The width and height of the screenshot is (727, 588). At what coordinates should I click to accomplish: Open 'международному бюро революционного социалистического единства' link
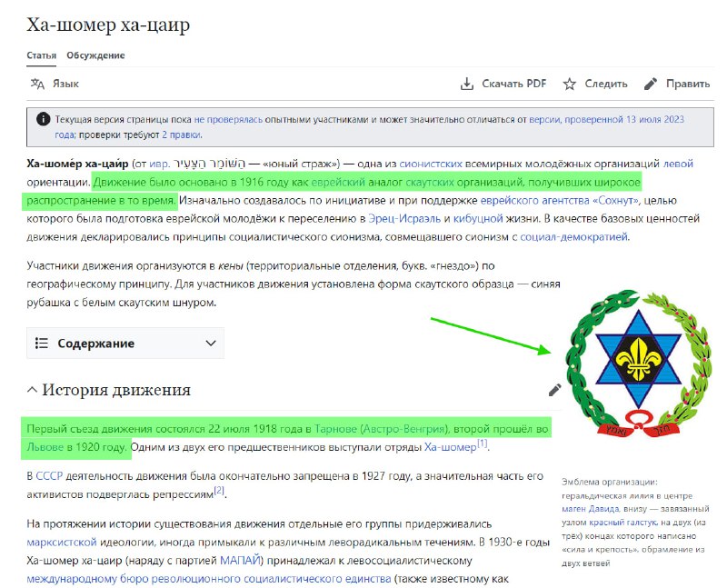point(209,579)
